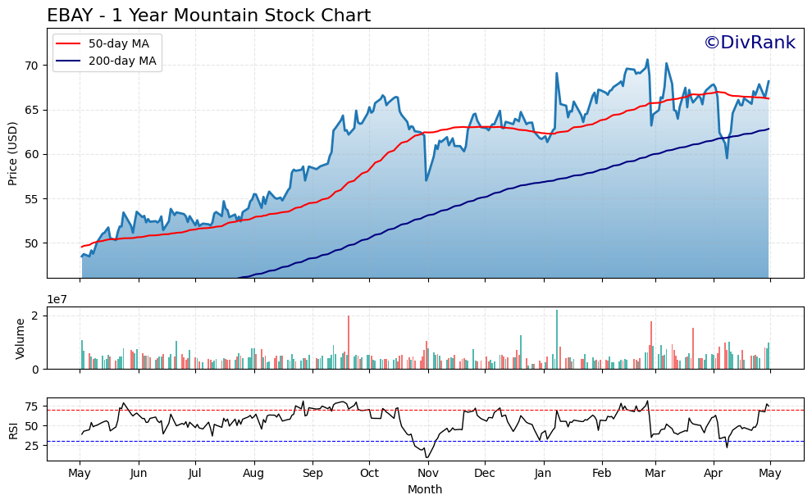Click the 'Mar' month label

tap(655, 473)
